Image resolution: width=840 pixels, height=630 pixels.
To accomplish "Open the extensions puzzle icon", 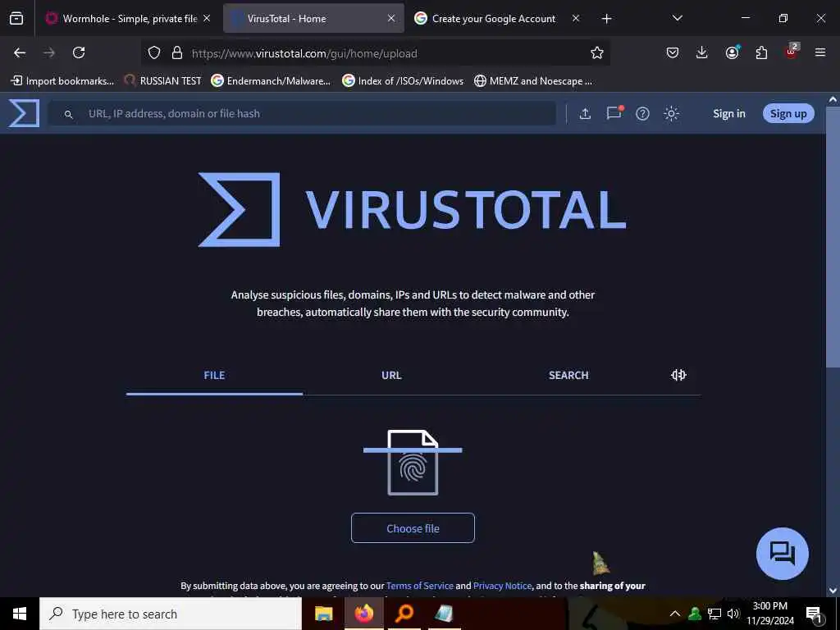I will (x=761, y=52).
